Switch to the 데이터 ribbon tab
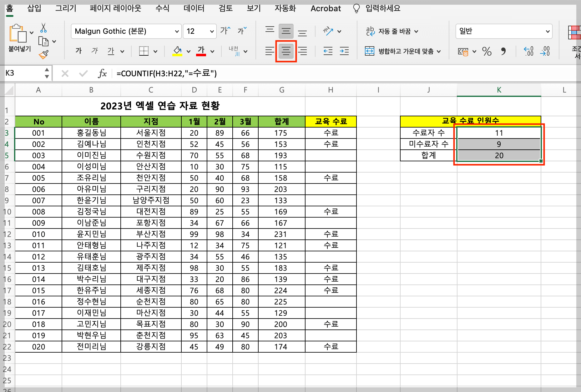This screenshot has height=392, width=581. pos(194,8)
